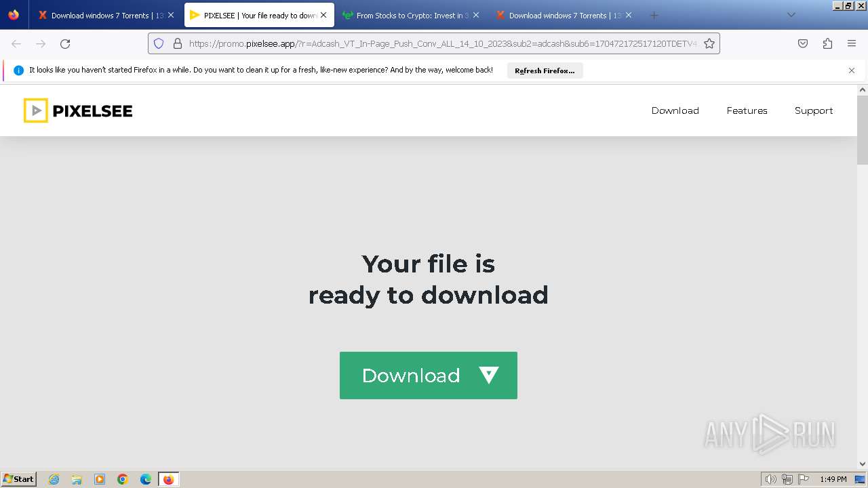Click the info icon in notification bar
868x488 pixels.
pyautogui.click(x=19, y=70)
